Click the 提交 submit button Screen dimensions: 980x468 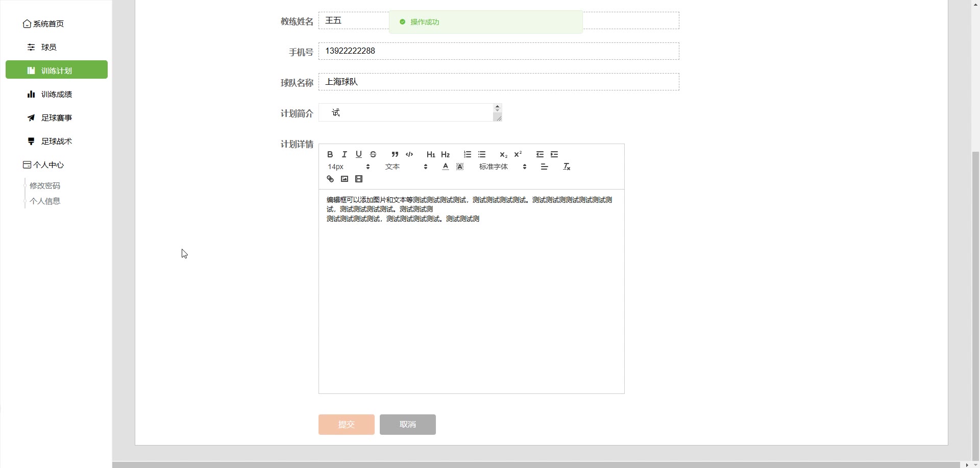click(x=347, y=425)
